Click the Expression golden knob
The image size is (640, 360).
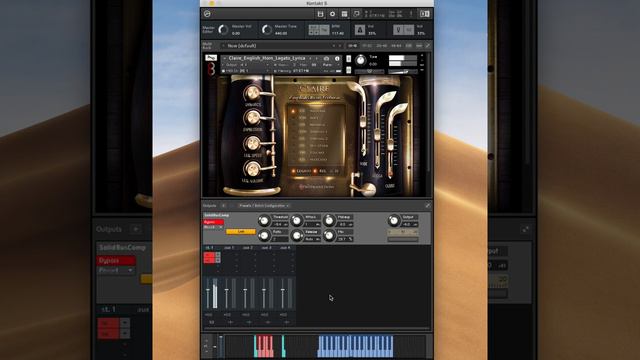(x=253, y=118)
